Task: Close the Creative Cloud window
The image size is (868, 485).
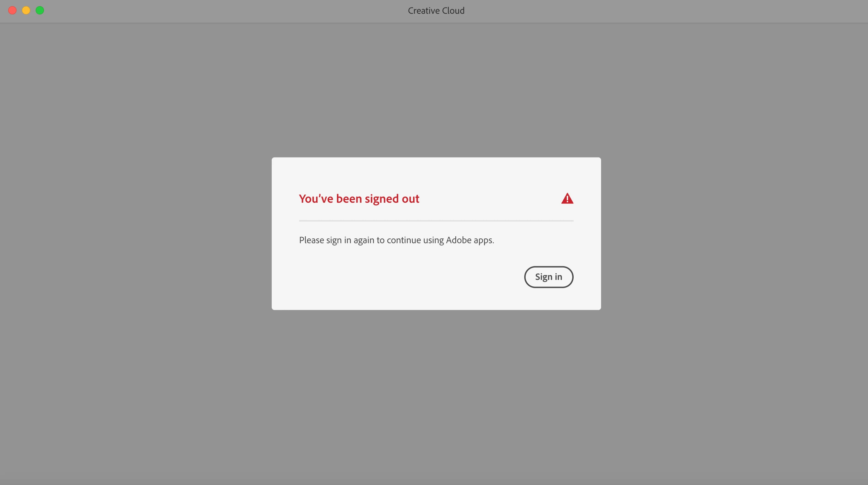Action: (12, 10)
